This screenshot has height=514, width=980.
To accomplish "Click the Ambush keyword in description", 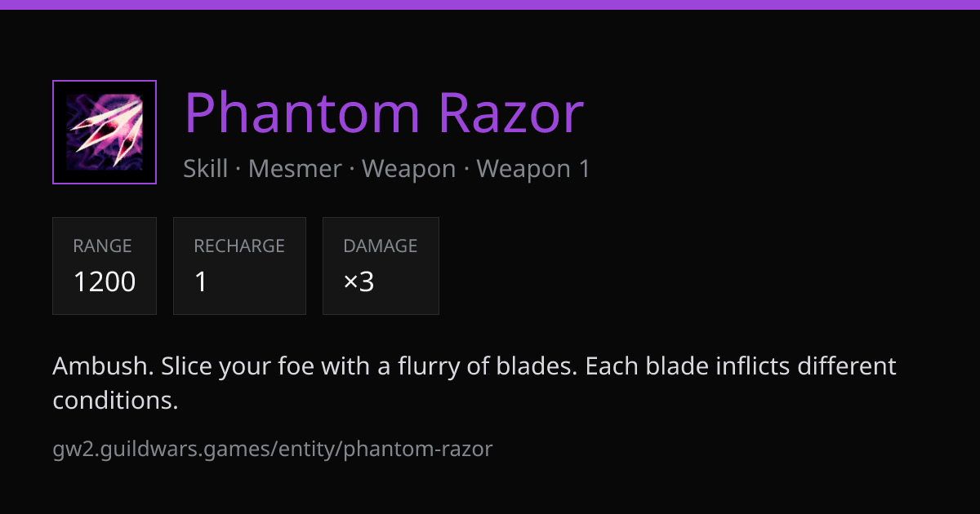I will pyautogui.click(x=102, y=366).
